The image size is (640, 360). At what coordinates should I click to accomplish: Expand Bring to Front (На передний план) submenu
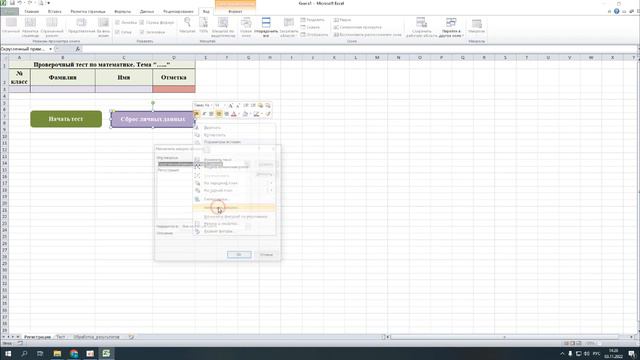pyautogui.click(x=270, y=183)
